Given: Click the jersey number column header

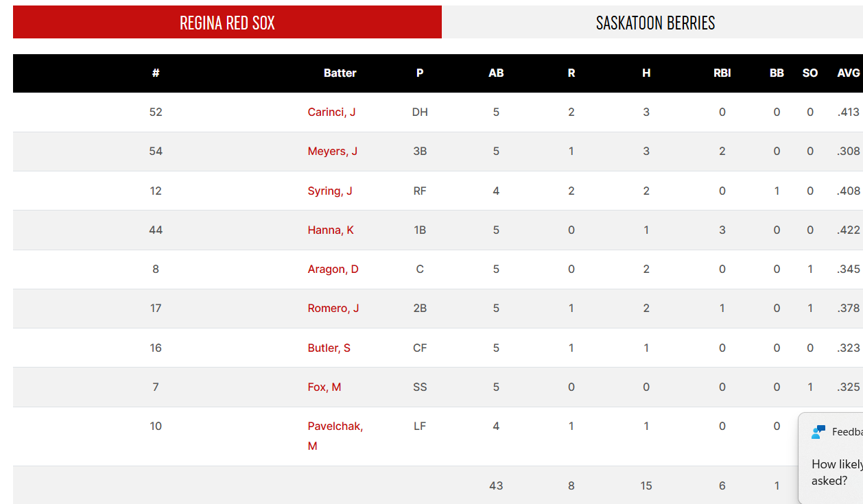Looking at the screenshot, I should coord(156,73).
